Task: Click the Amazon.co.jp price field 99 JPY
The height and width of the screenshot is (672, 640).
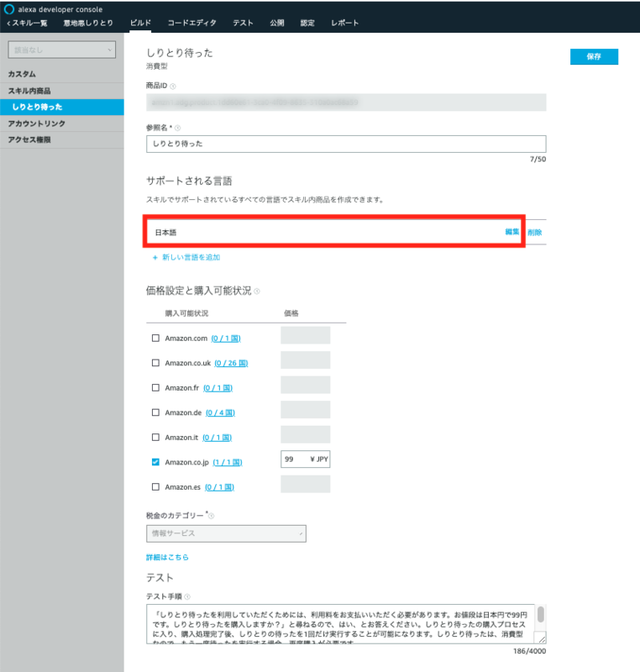Action: (x=306, y=459)
